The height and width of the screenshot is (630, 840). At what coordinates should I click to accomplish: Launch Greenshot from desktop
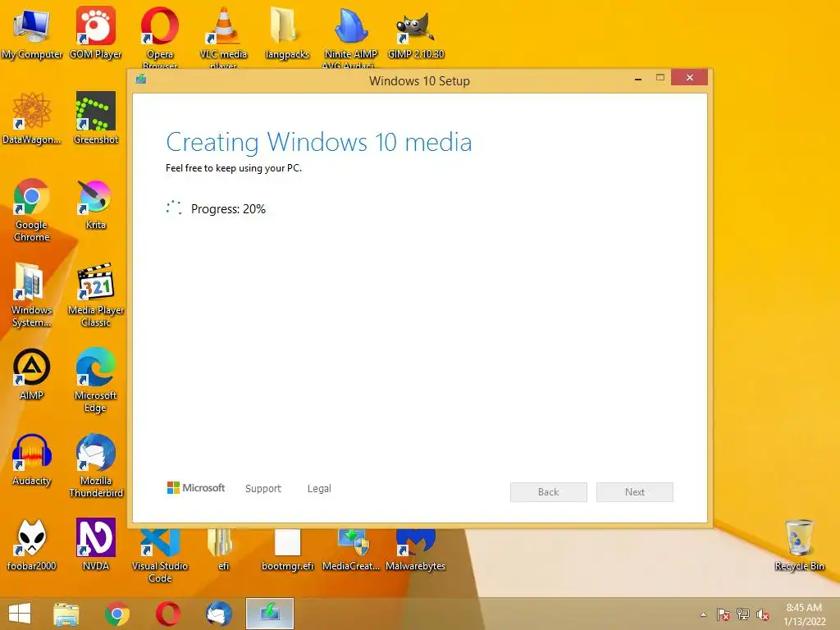(95, 118)
